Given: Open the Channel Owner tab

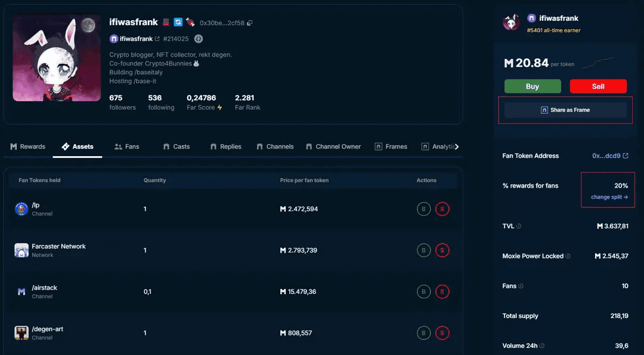Looking at the screenshot, I should 333,147.
